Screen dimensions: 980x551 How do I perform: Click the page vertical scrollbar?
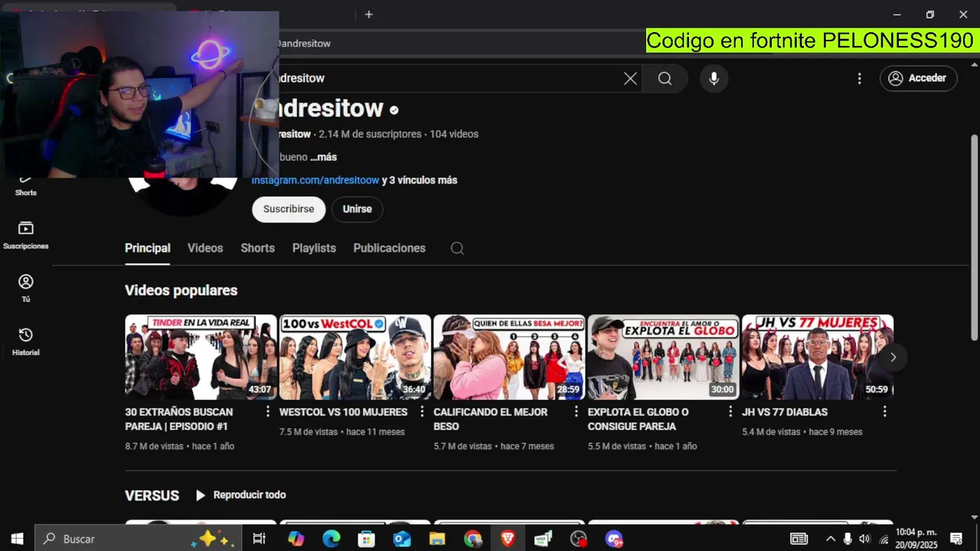click(x=974, y=237)
